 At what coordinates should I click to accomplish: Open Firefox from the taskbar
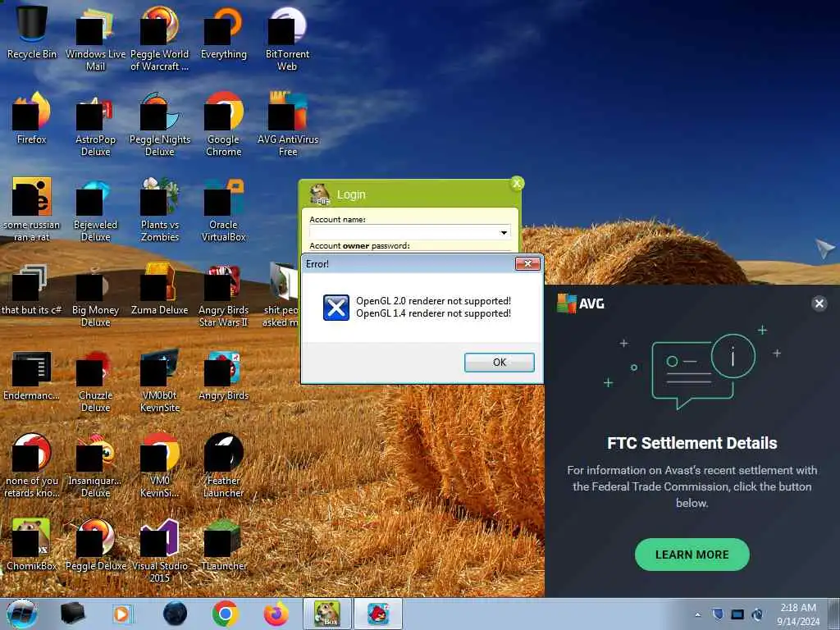tap(276, 614)
